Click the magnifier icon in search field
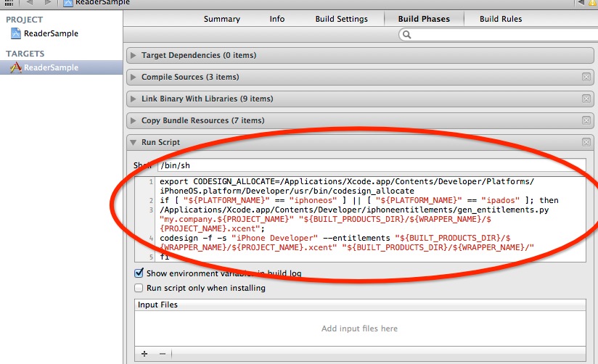 pyautogui.click(x=407, y=35)
